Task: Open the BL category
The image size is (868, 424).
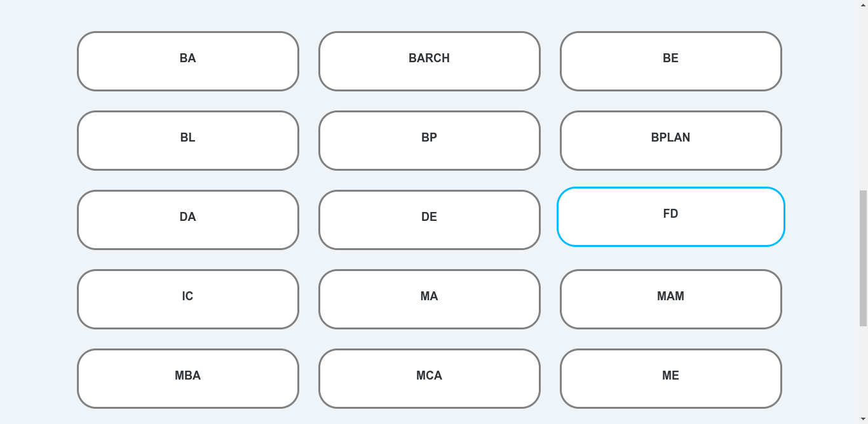Action: [188, 140]
